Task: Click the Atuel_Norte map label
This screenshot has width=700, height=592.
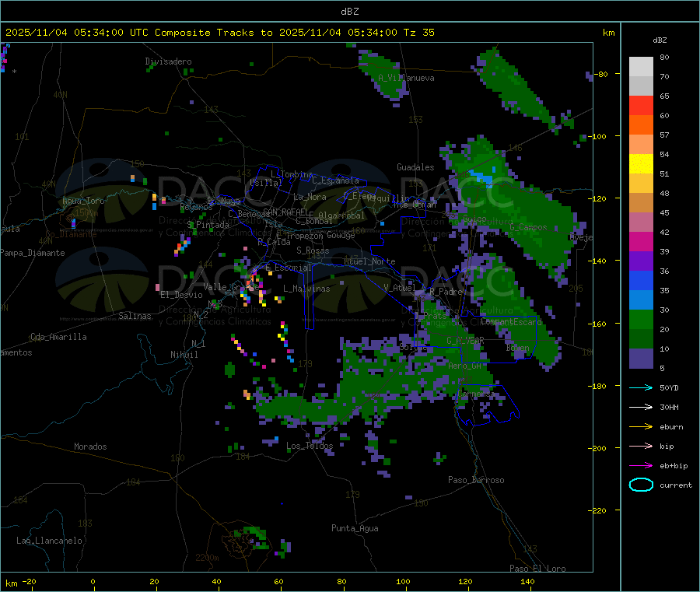Action: point(369,261)
